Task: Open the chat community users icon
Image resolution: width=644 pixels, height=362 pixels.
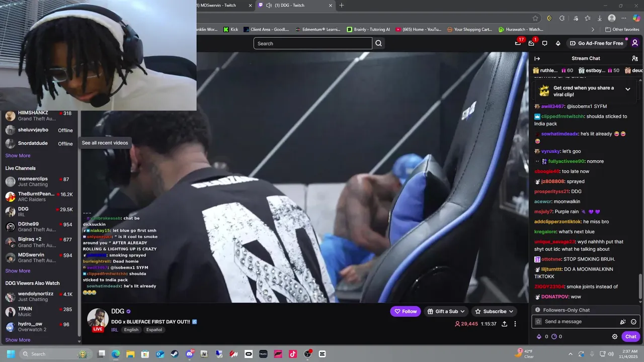Action: coord(635,58)
